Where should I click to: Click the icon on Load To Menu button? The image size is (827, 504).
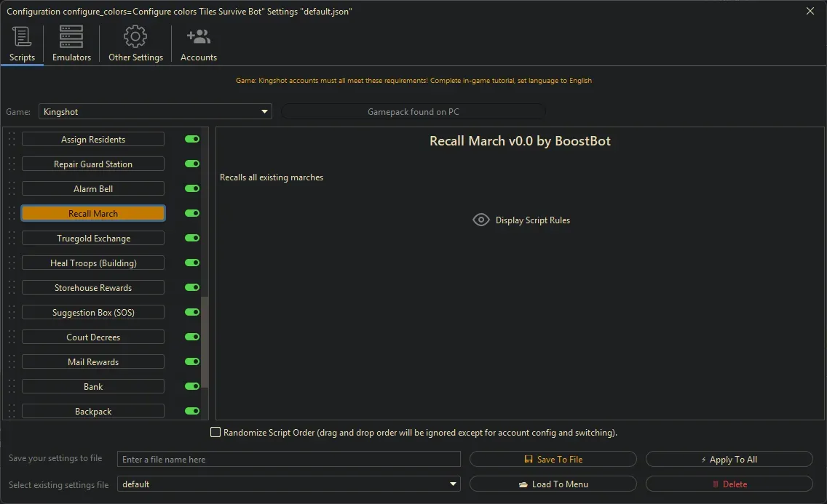(x=522, y=484)
